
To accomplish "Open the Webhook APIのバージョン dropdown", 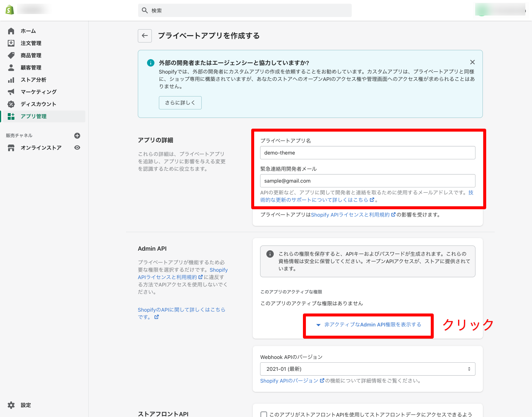I will pyautogui.click(x=368, y=369).
